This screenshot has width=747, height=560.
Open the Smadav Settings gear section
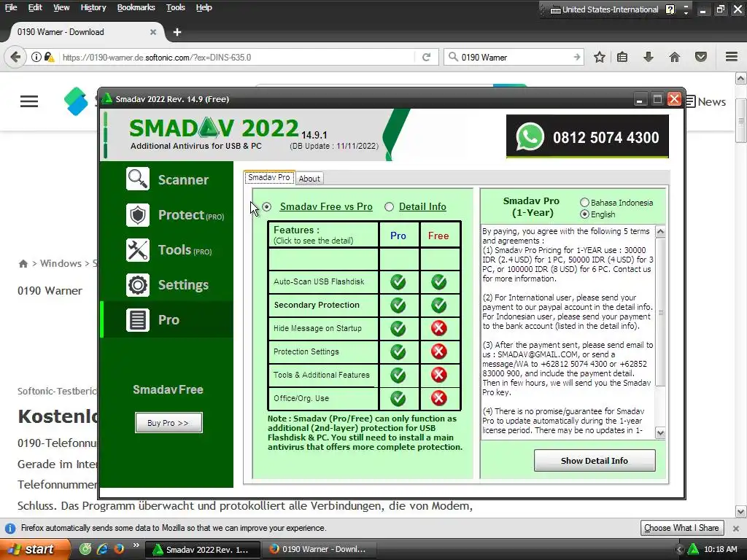[x=167, y=285]
